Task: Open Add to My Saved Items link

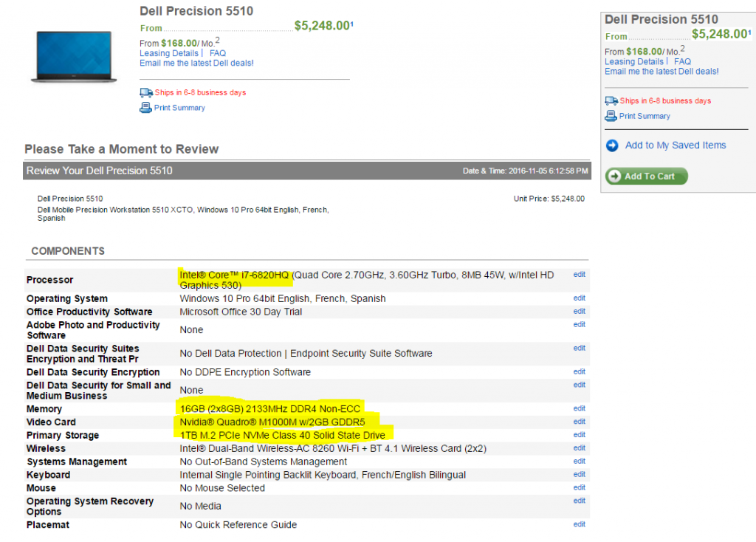Action: (675, 145)
